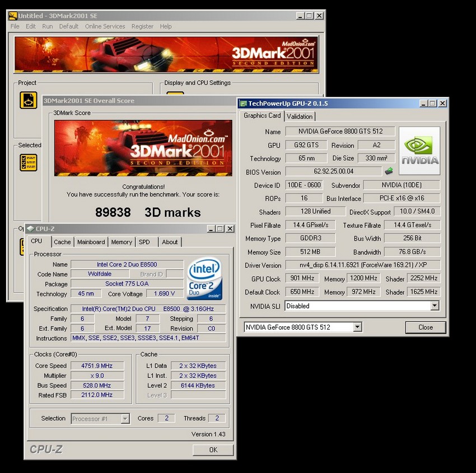Open the GPU selection dropdown in GPU-Z

tap(358, 327)
